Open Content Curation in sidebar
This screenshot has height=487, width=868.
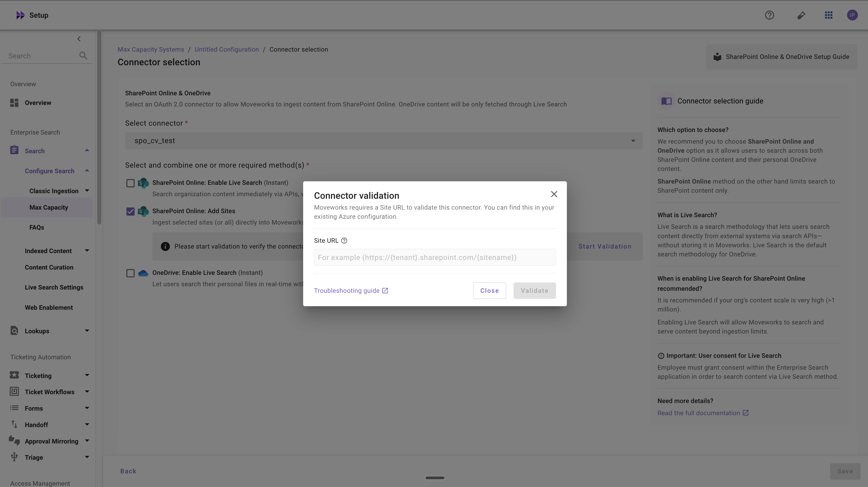pyautogui.click(x=49, y=268)
